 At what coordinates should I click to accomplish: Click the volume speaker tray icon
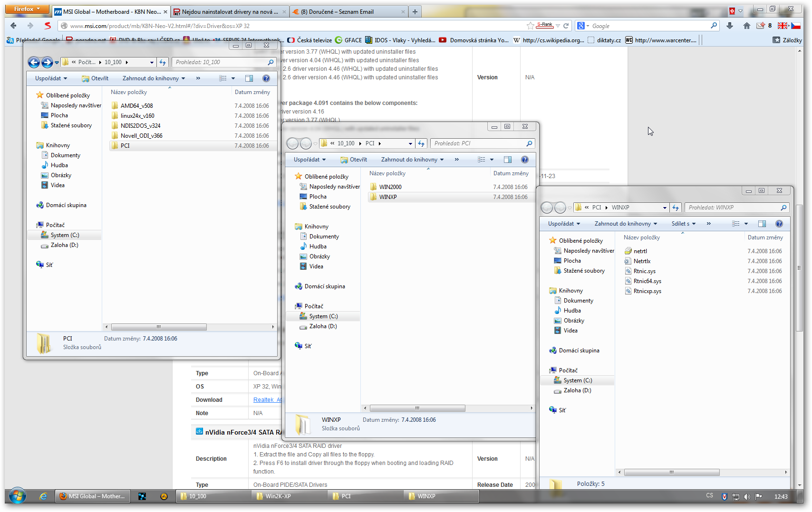point(747,496)
